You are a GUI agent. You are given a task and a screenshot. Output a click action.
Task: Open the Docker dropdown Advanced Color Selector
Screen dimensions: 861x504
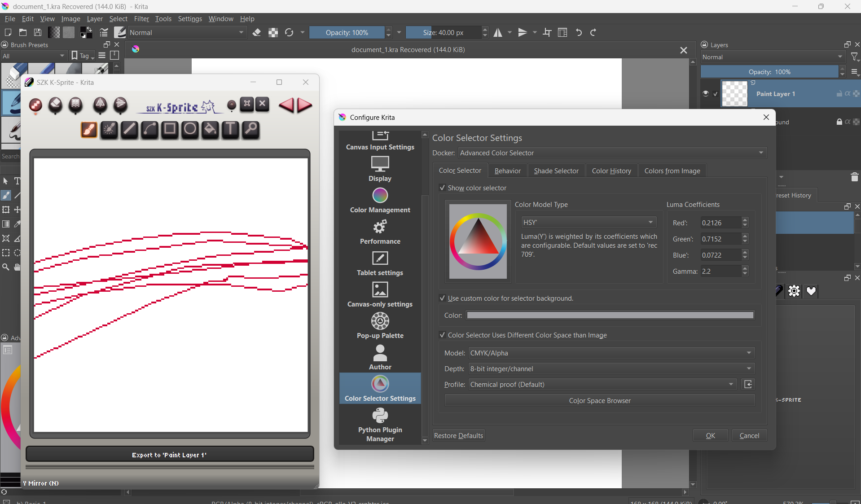612,153
